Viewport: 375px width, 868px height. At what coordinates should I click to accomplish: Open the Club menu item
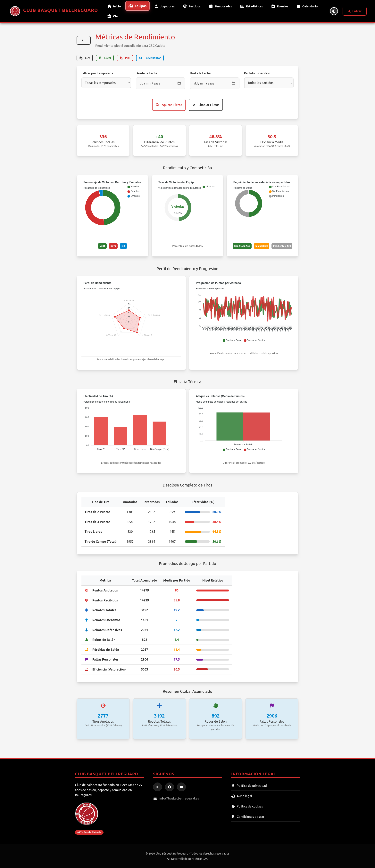[113, 16]
